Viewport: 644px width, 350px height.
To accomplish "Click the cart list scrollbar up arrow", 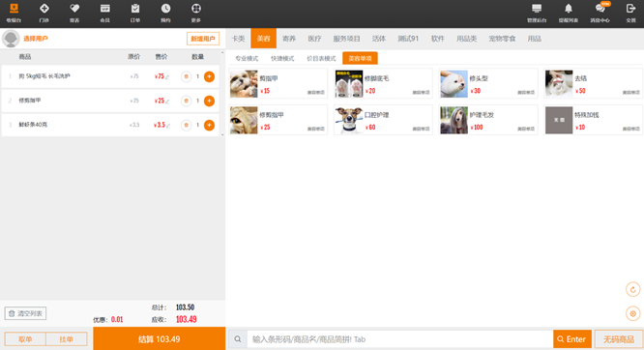I will click(222, 52).
